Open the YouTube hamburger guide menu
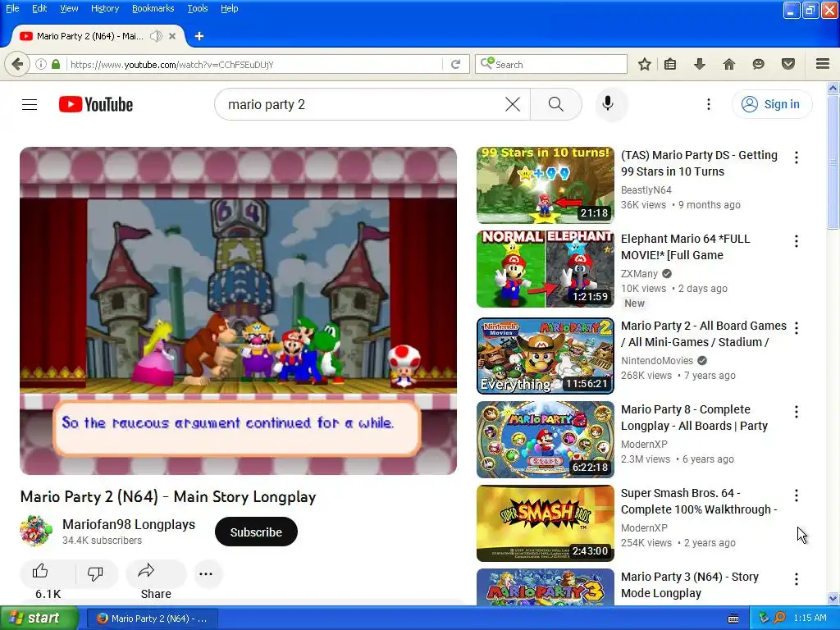840x630 pixels. pos(30,104)
